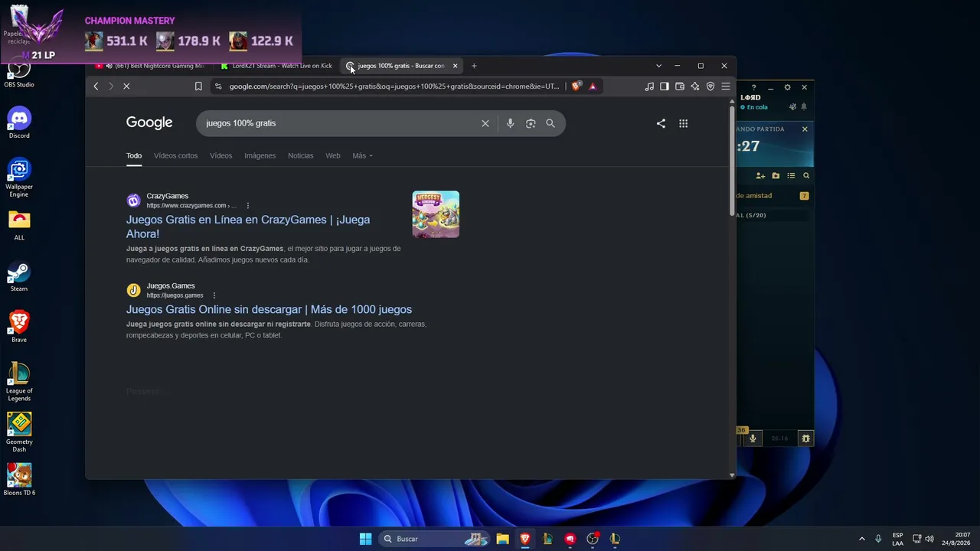Focus the browser address bar URL
This screenshot has width=980, height=551.
point(394,86)
